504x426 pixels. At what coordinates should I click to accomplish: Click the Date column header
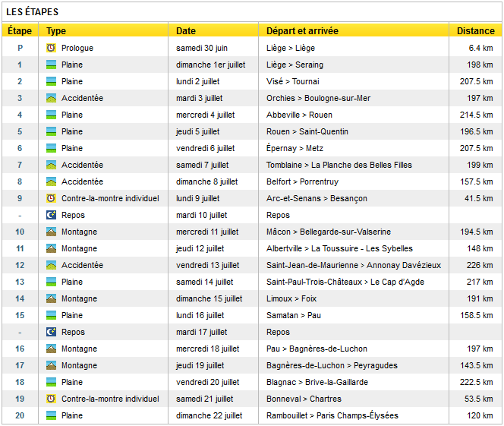click(186, 31)
